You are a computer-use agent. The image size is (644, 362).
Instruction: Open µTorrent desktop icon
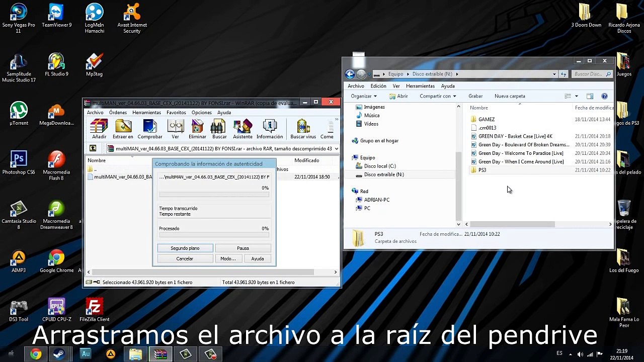(x=19, y=114)
